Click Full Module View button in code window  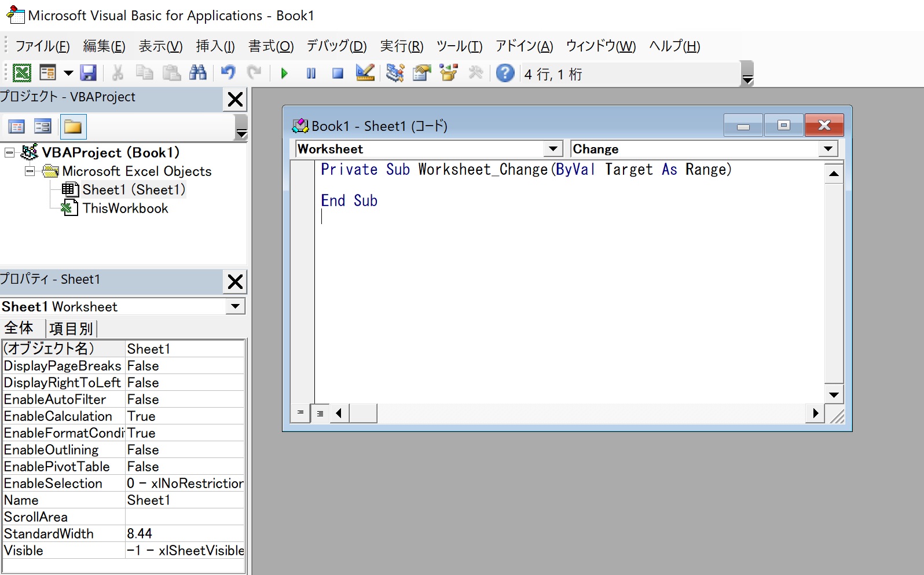pyautogui.click(x=320, y=413)
